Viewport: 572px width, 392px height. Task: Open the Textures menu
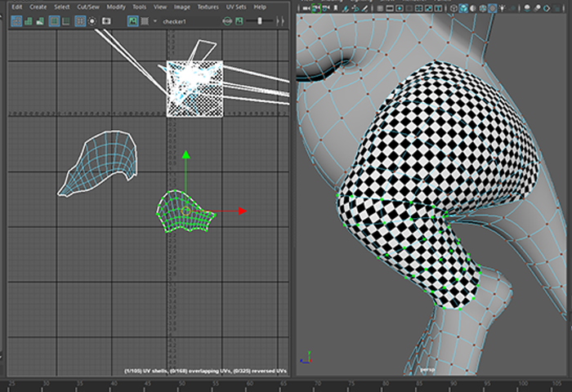(208, 7)
